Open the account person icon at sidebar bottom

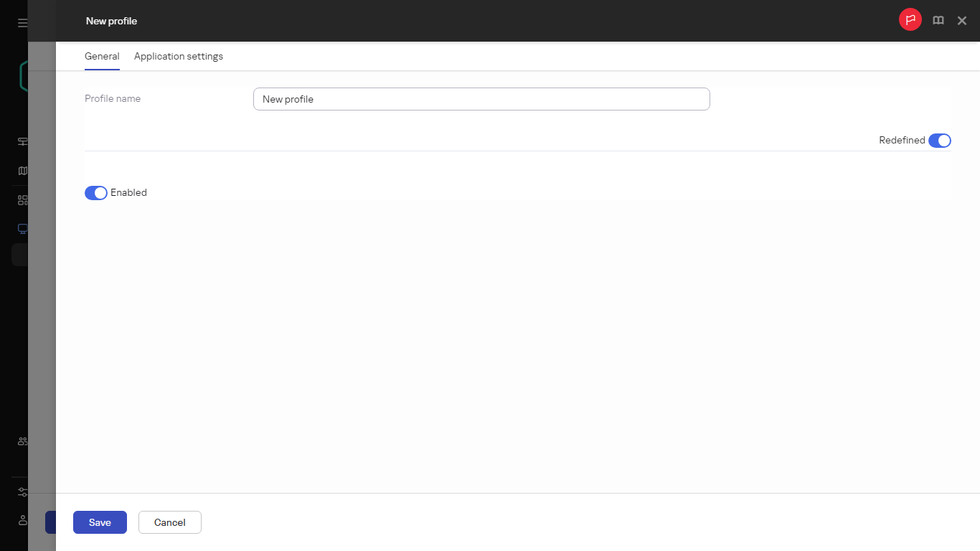tap(21, 520)
